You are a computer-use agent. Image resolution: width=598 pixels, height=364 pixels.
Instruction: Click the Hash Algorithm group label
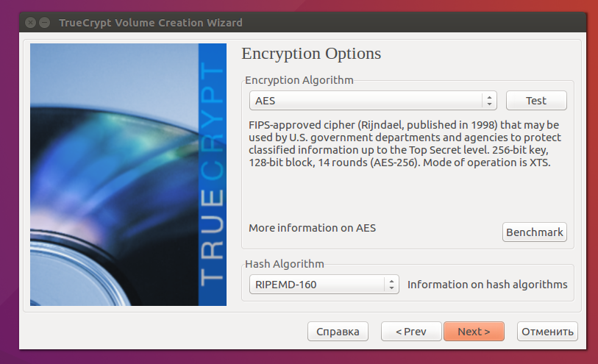[x=284, y=264]
